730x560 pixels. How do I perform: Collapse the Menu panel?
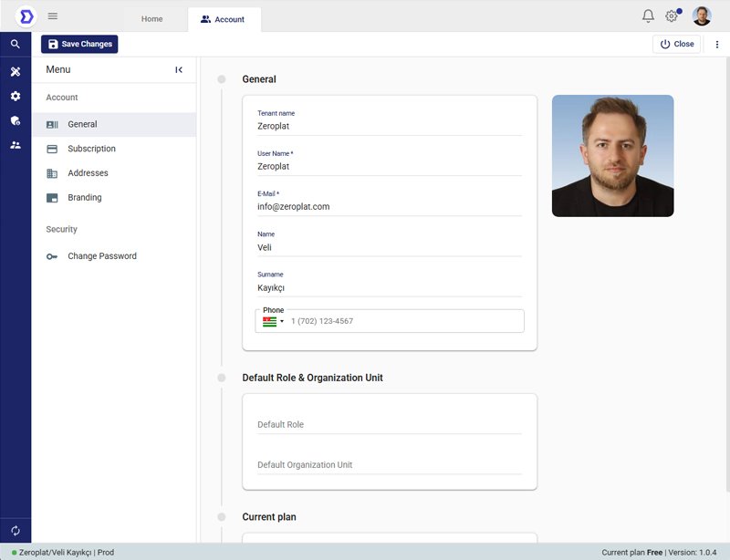[x=179, y=70]
